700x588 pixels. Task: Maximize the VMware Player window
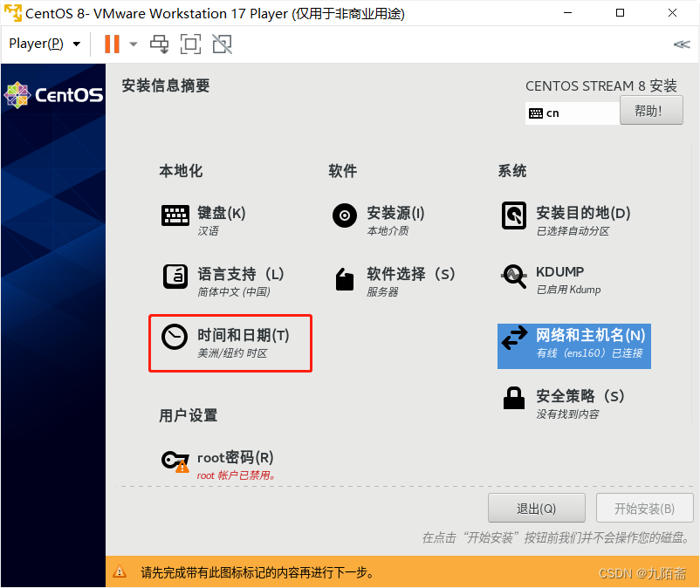pyautogui.click(x=620, y=13)
